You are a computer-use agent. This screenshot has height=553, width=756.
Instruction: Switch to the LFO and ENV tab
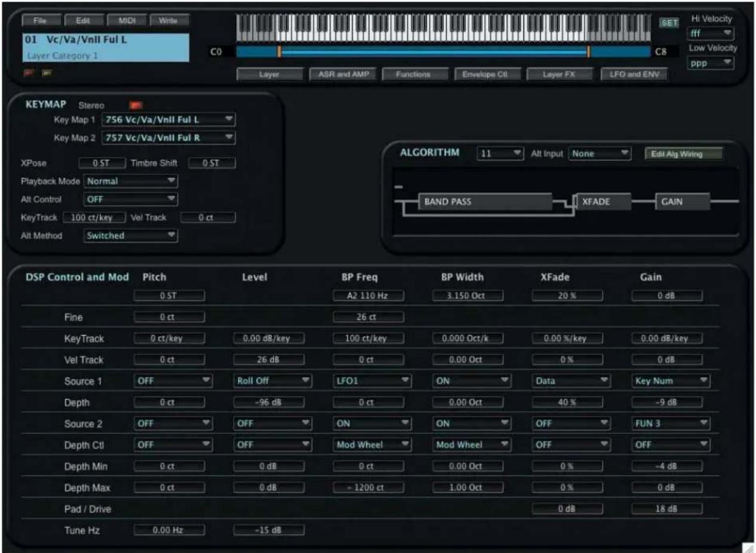633,75
